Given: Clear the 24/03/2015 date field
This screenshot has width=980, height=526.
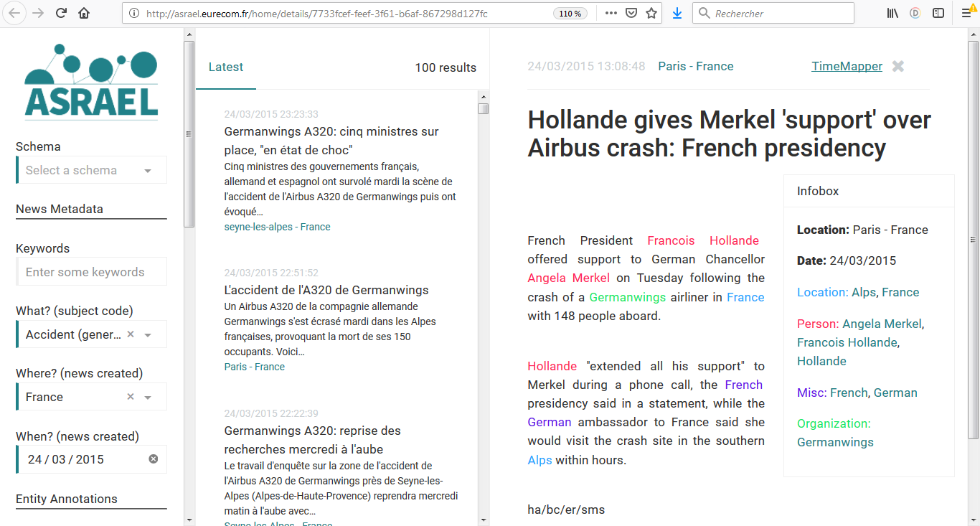Looking at the screenshot, I should tap(153, 459).
